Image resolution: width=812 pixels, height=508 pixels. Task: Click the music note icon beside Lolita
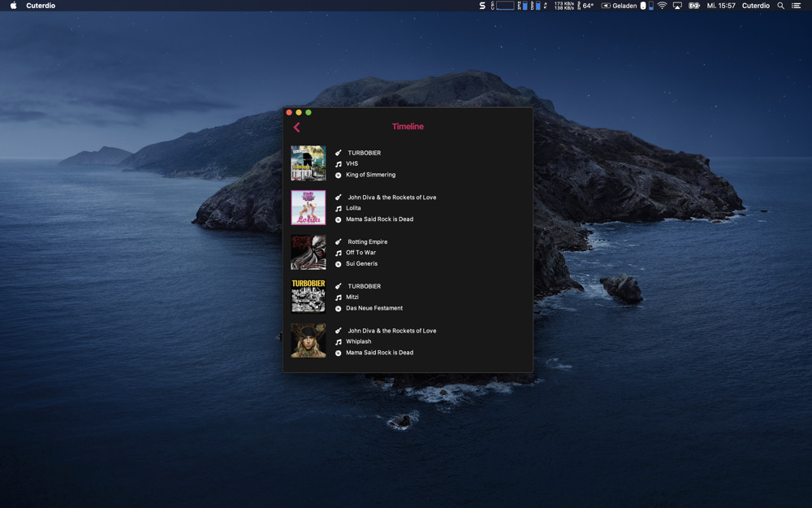click(x=339, y=209)
